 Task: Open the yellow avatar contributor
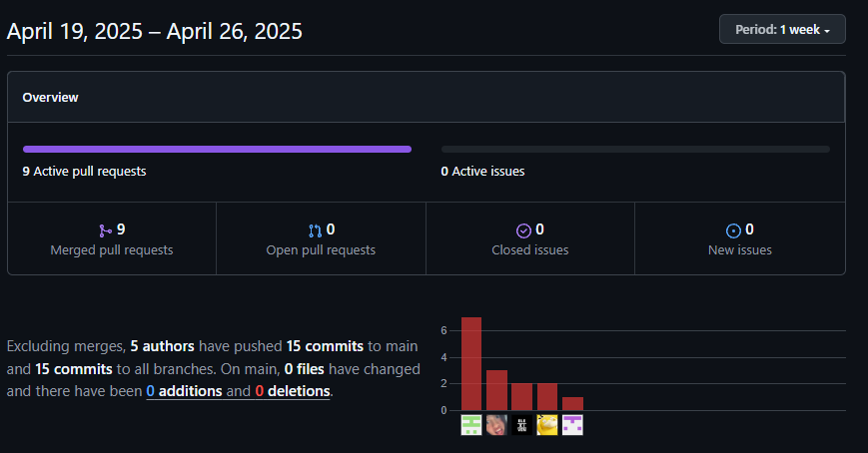(547, 425)
